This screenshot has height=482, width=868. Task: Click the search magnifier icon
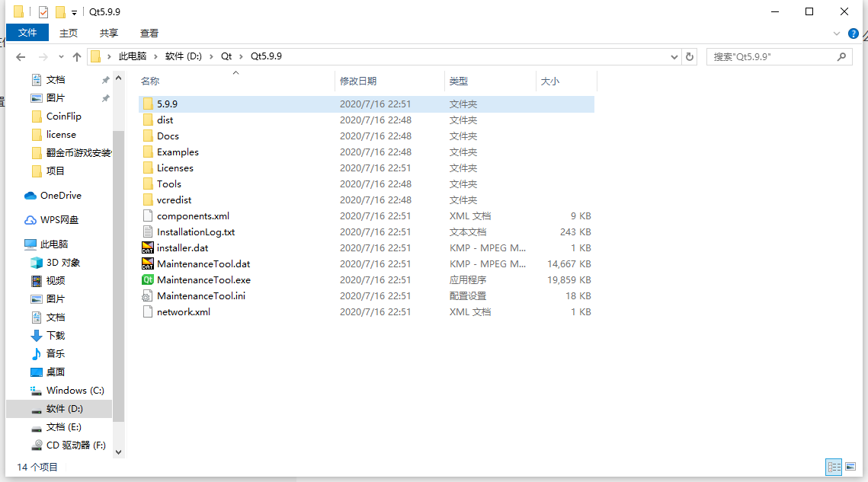coord(841,56)
